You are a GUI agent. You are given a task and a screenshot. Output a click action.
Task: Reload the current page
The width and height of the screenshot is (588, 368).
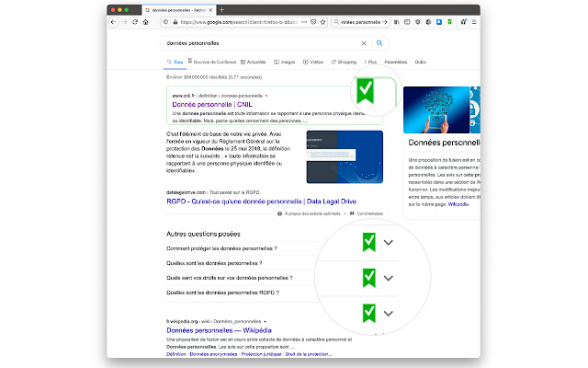(135, 22)
